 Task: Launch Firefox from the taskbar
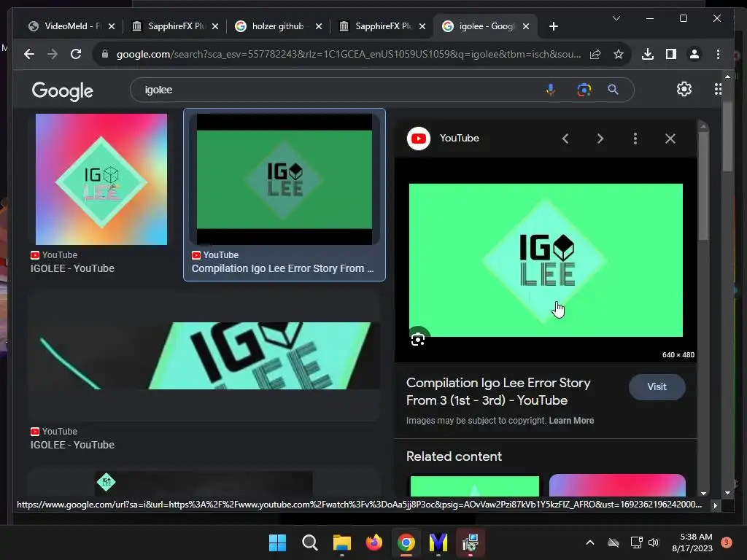(374, 542)
